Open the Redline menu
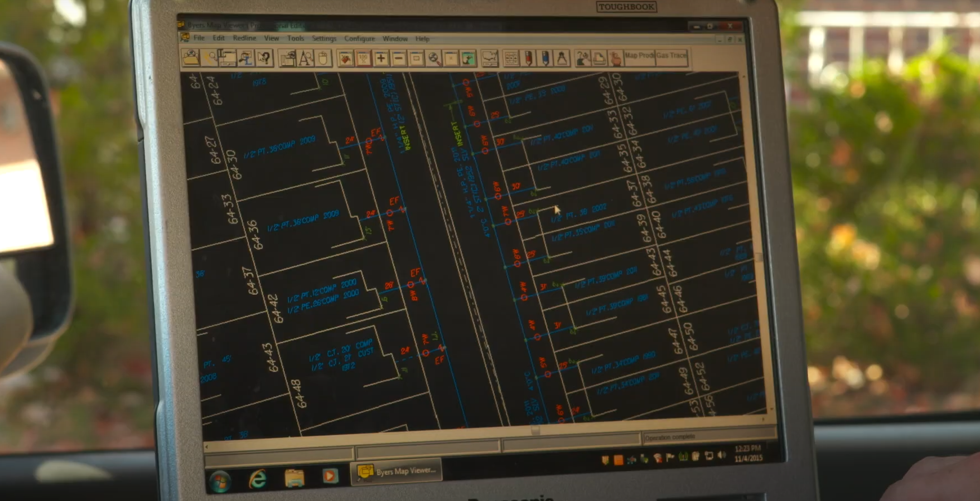This screenshot has height=501, width=980. coord(244,38)
